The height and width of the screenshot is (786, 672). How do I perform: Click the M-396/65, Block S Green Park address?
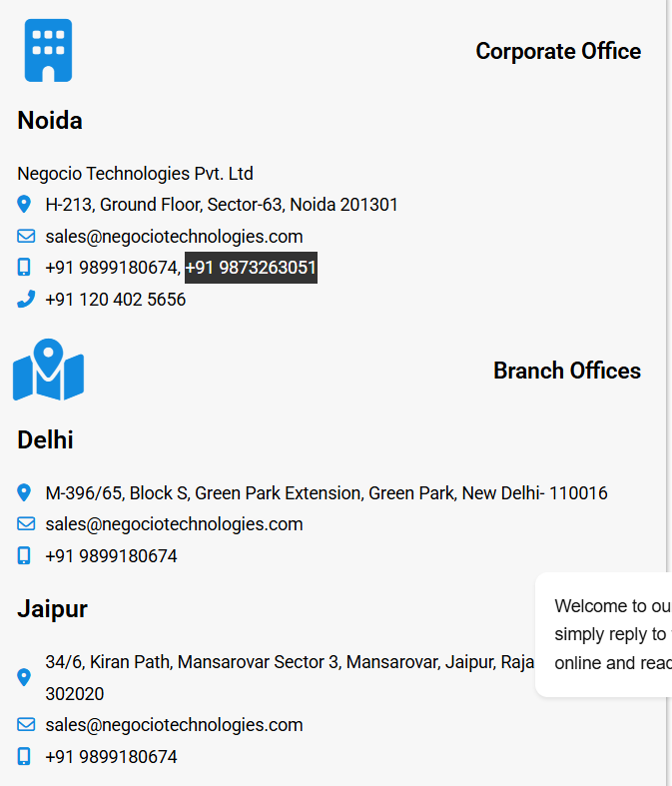coord(327,493)
